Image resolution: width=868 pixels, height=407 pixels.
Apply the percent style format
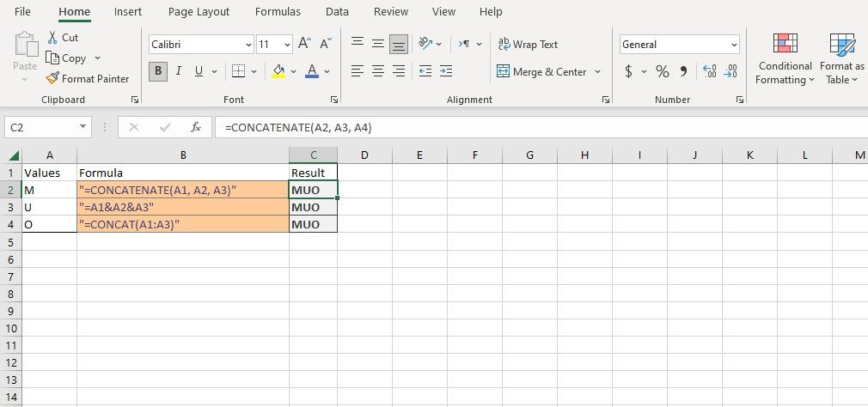click(662, 71)
